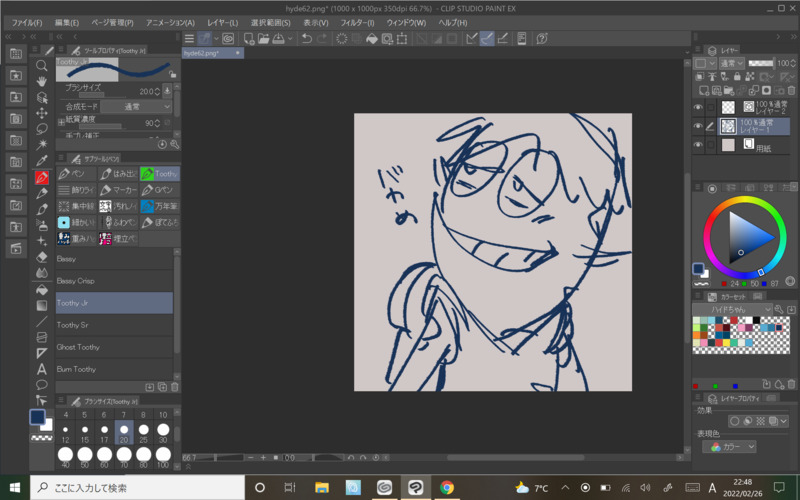
Task: Click the Undo arrow in command bar
Action: coord(307,39)
